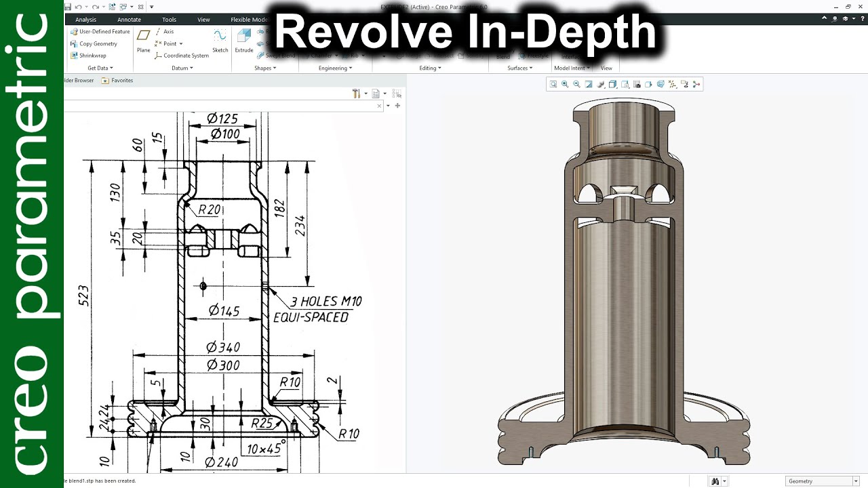Viewport: 868px width, 488px height.
Task: Expand the Surfaces group menu
Action: [x=519, y=68]
